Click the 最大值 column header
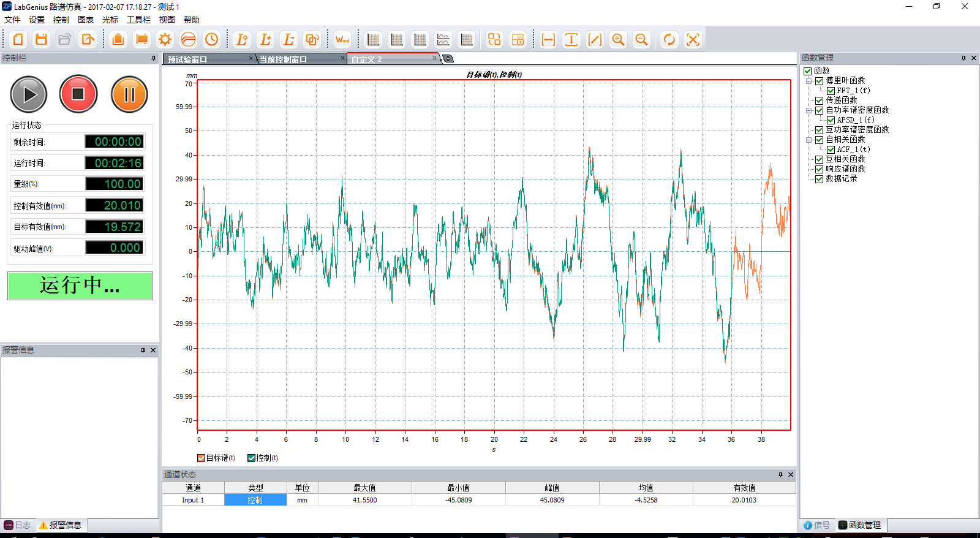The height and width of the screenshot is (538, 980). [x=365, y=488]
